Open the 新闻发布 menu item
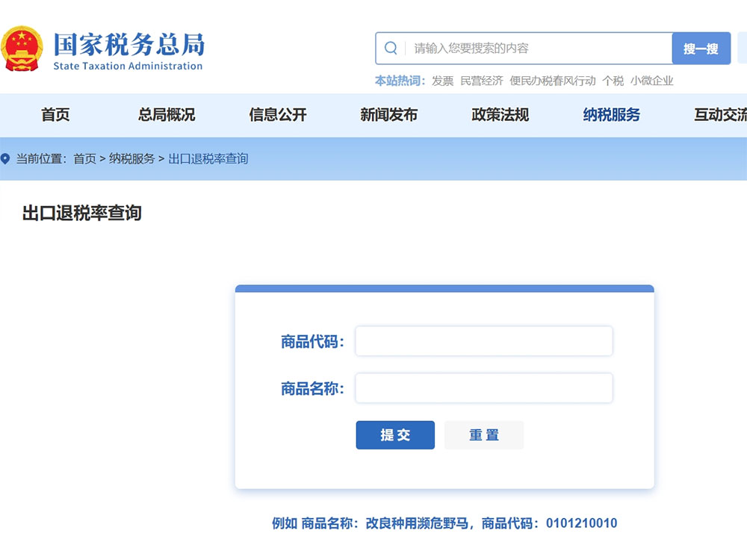 pyautogui.click(x=388, y=115)
